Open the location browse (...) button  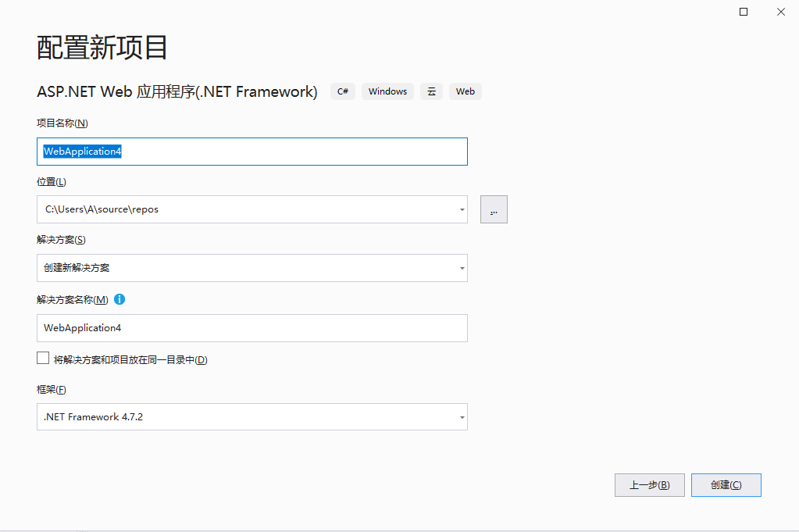tap(493, 209)
